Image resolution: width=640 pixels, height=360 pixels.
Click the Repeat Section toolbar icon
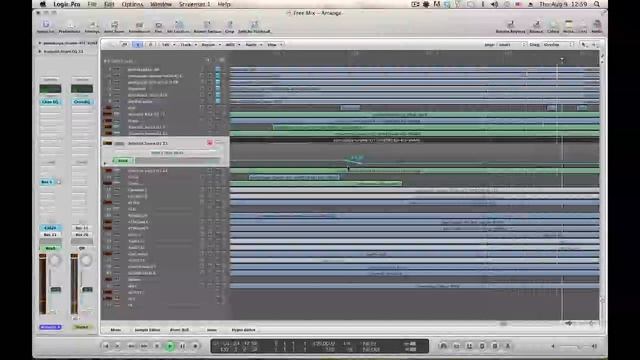(207, 26)
